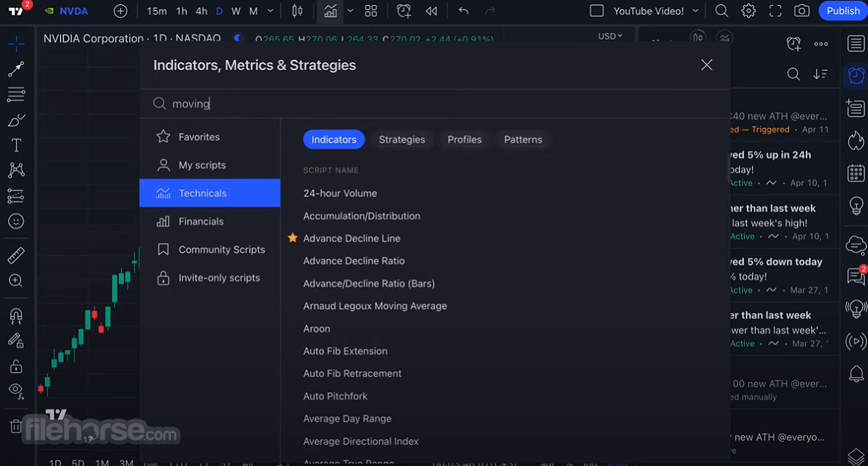
Task: Toggle stay in drawing mode pencil-lock
Action: coord(16,340)
